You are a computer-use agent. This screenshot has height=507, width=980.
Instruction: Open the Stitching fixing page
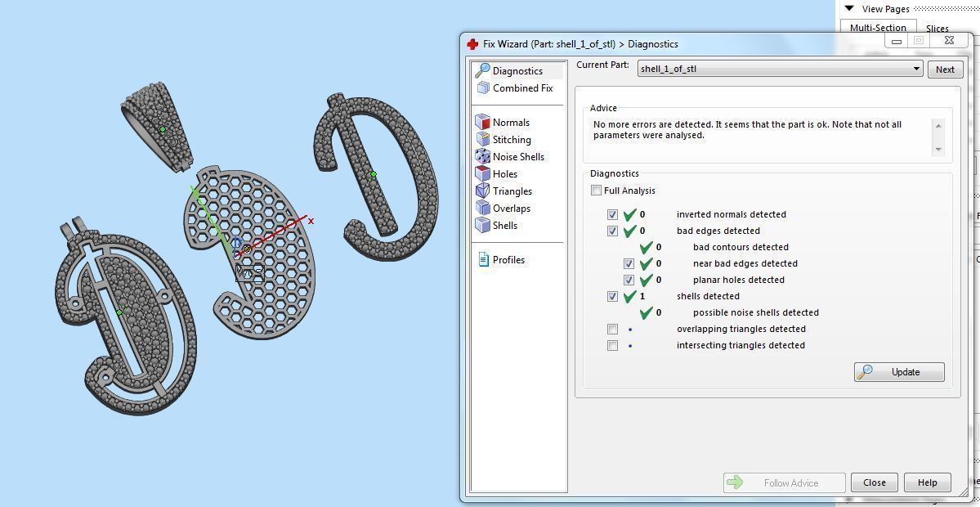pyautogui.click(x=503, y=139)
